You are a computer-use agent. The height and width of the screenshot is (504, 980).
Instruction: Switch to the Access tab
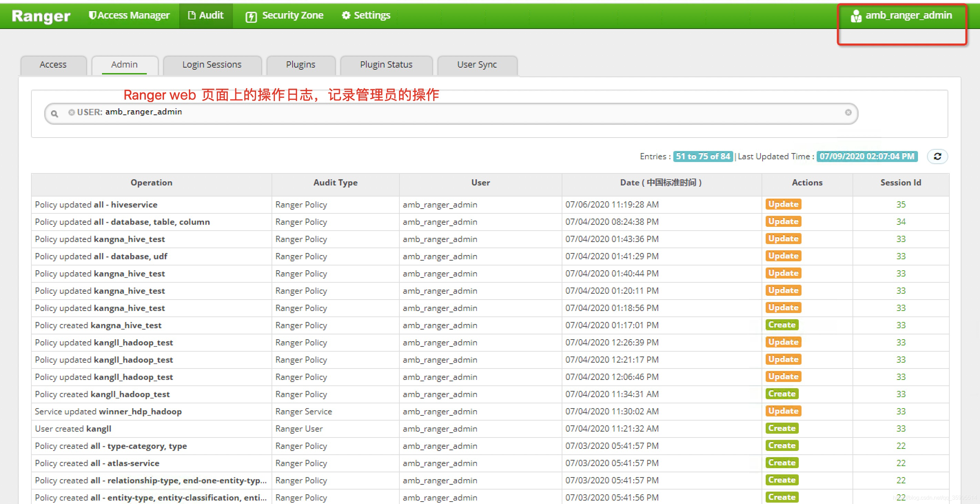[x=53, y=65]
